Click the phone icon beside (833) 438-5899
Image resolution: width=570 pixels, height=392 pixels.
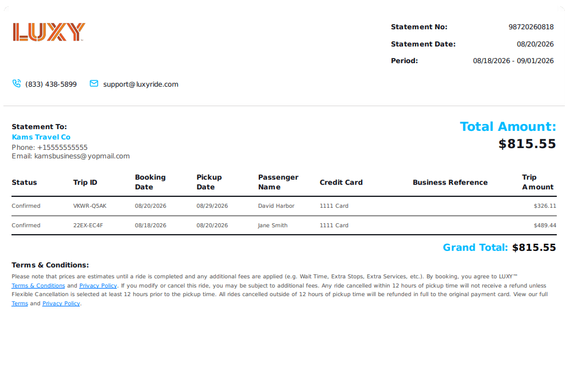(16, 84)
